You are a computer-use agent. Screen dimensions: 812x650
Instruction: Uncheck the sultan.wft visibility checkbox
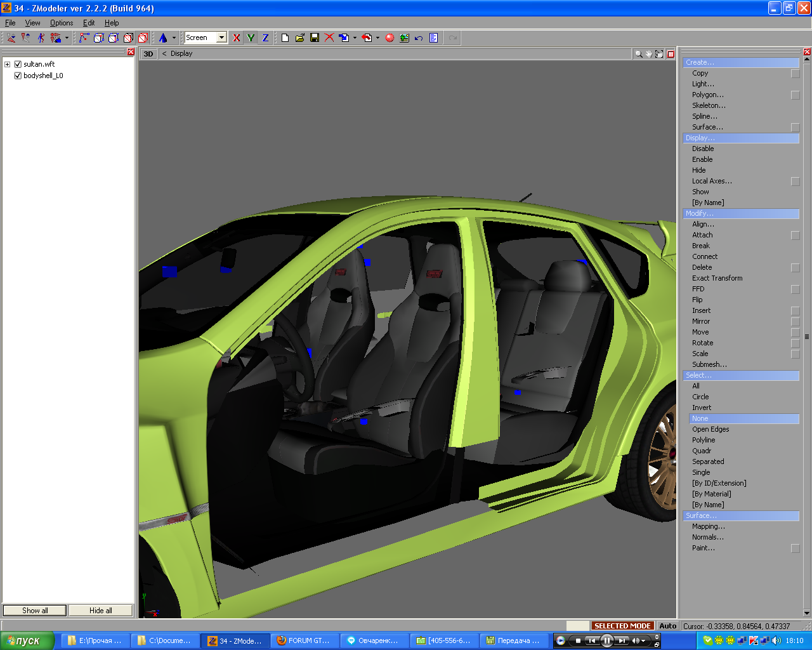point(18,64)
